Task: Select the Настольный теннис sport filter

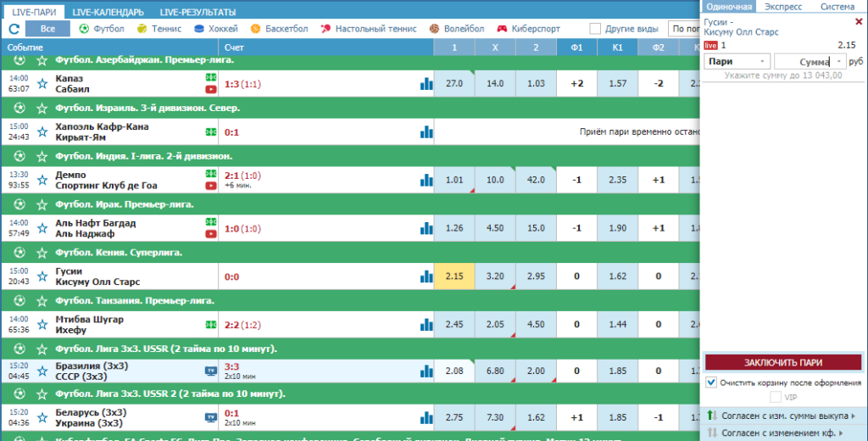Action: pos(368,29)
